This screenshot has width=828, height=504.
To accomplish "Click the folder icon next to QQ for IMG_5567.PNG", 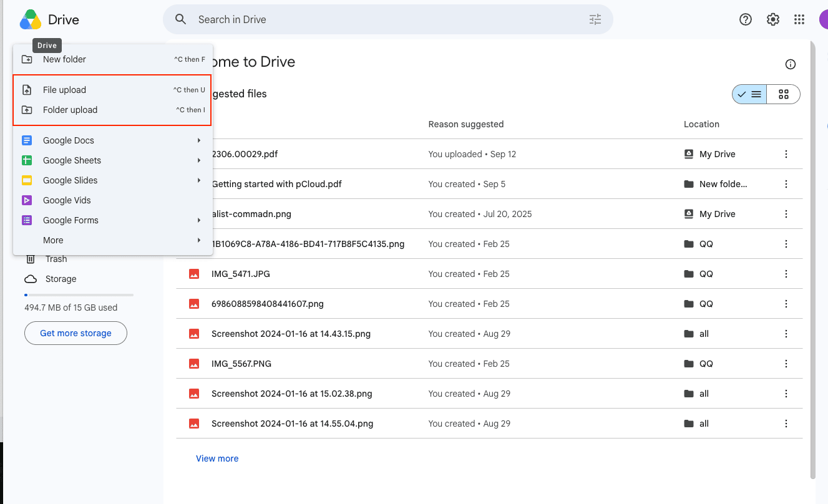I will [689, 364].
